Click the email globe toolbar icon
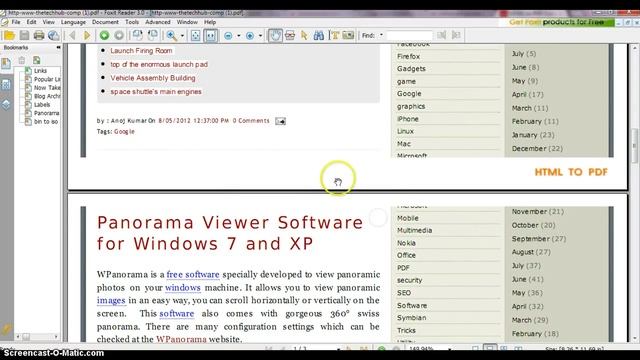The height and width of the screenshot is (360, 640). tap(53, 36)
